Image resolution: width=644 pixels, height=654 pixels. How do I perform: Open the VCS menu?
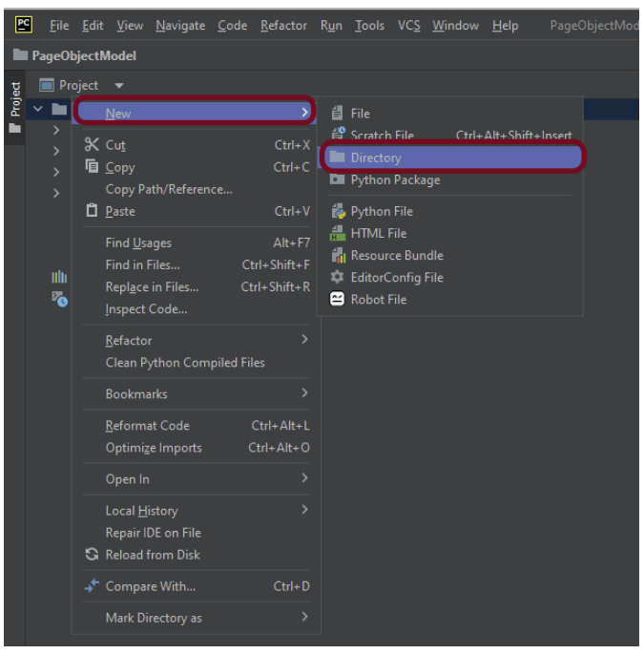[408, 26]
